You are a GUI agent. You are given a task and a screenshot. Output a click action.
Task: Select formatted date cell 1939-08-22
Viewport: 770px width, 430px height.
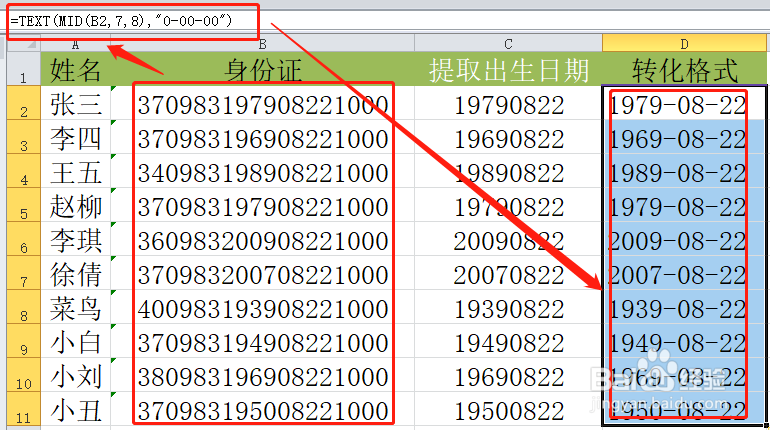click(684, 306)
